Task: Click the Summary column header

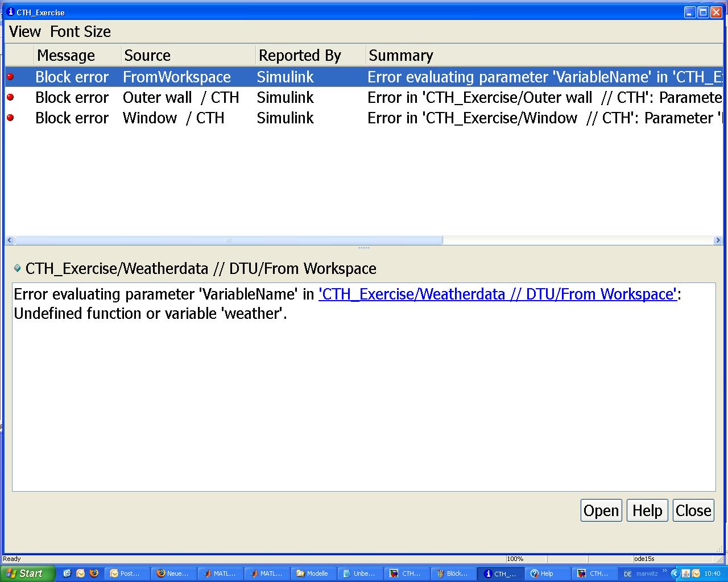Action: (401, 56)
